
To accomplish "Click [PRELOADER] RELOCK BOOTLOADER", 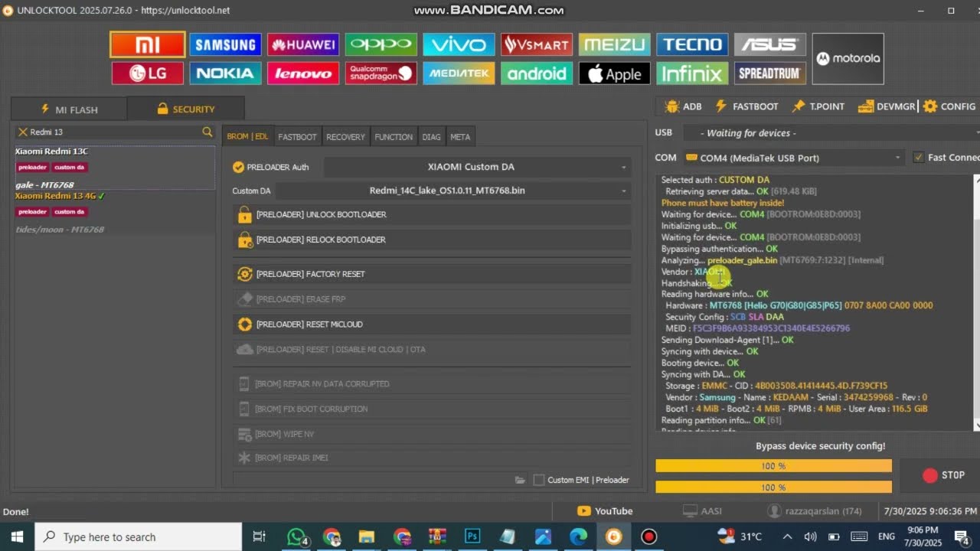I will (432, 240).
